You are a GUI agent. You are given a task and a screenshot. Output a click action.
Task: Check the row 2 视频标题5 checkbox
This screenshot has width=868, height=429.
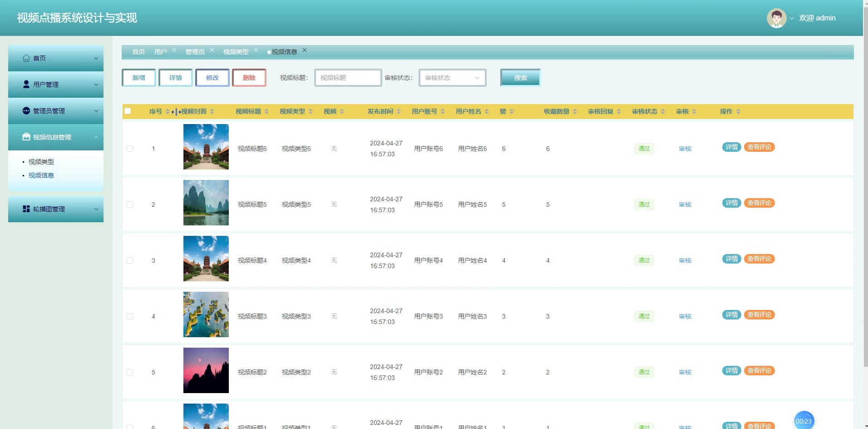pos(130,205)
